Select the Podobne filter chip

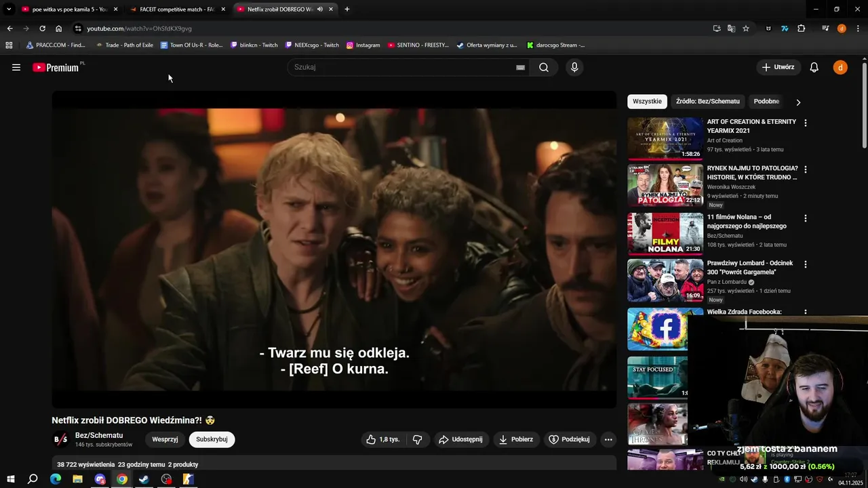click(x=766, y=101)
